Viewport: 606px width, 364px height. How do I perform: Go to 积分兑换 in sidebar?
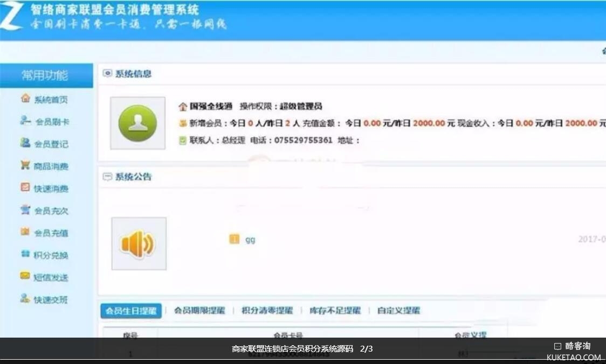[x=51, y=256]
